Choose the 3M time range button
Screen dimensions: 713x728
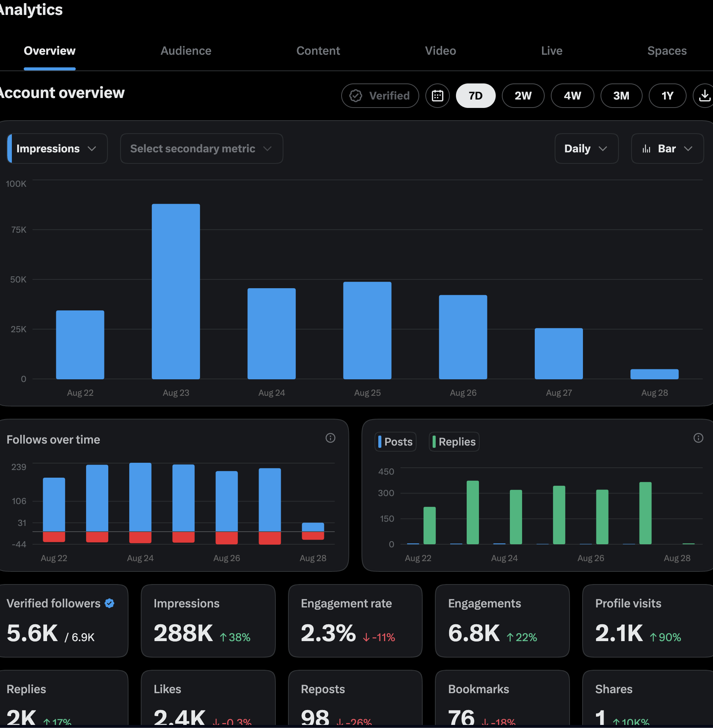(621, 96)
